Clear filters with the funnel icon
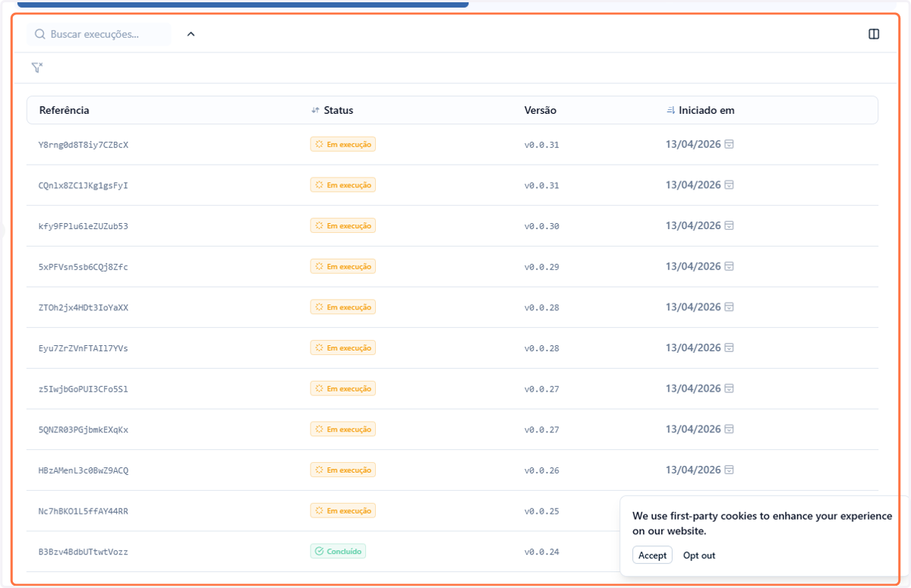This screenshot has width=911, height=588. click(x=37, y=68)
